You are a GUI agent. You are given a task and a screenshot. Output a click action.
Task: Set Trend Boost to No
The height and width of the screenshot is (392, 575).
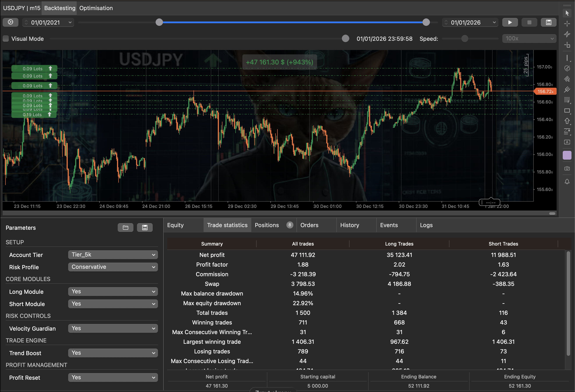click(113, 353)
